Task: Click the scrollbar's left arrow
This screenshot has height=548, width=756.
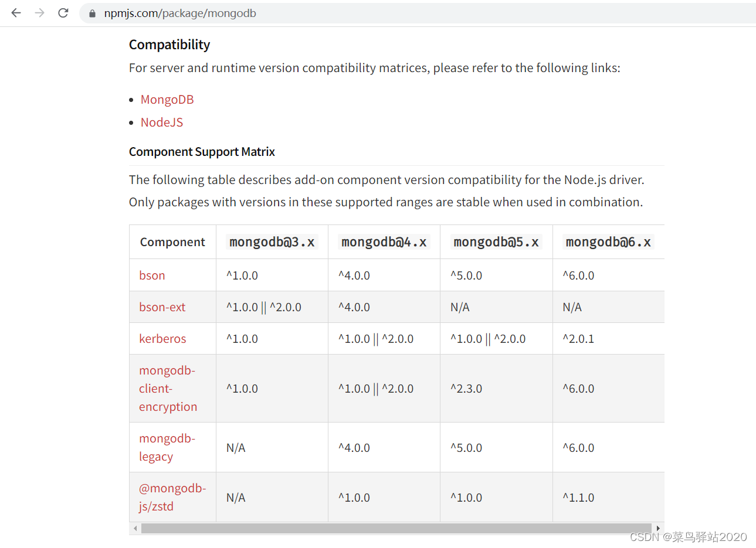Action: 135,528
